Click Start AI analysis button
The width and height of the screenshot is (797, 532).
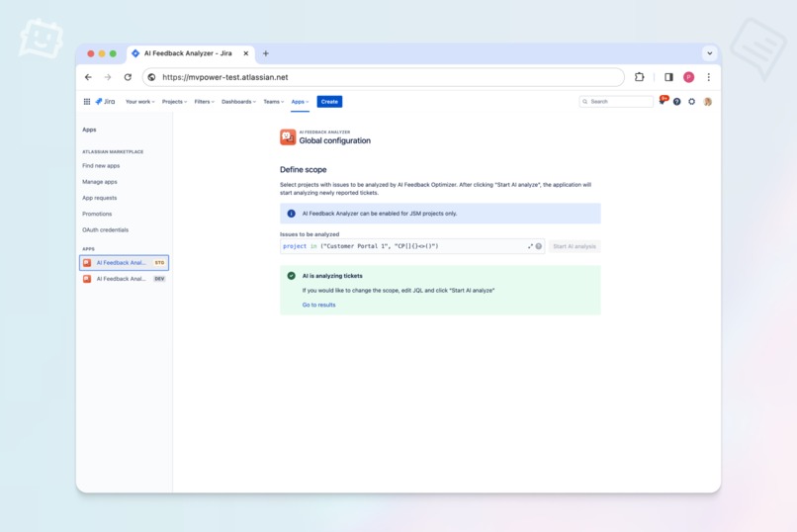click(x=575, y=246)
